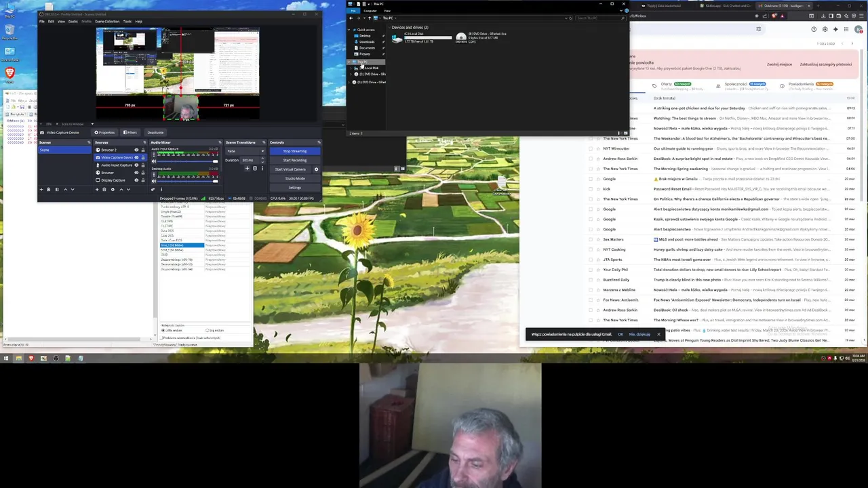The width and height of the screenshot is (868, 488).
Task: Add a new scene in OBS Scenes dock
Action: pos(41,189)
